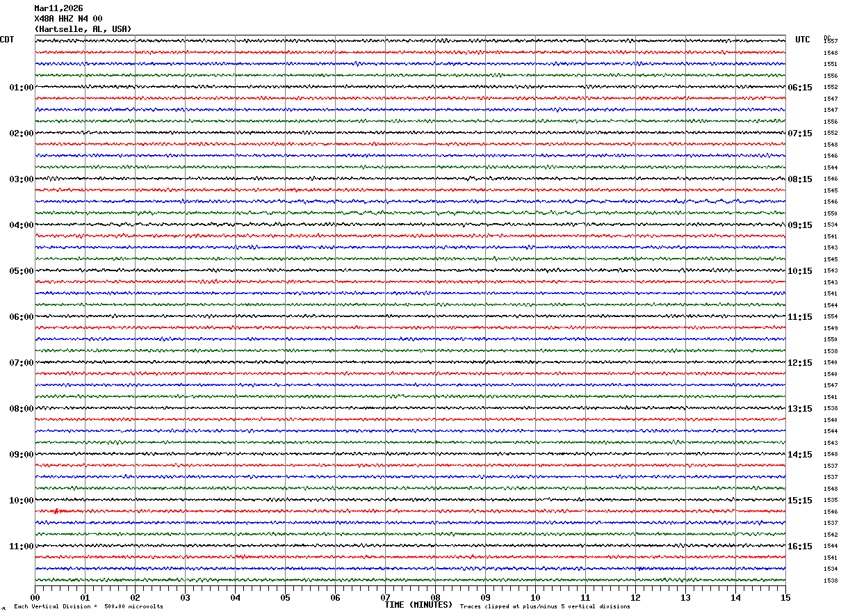Click the CDT time zone header

coord(7,40)
